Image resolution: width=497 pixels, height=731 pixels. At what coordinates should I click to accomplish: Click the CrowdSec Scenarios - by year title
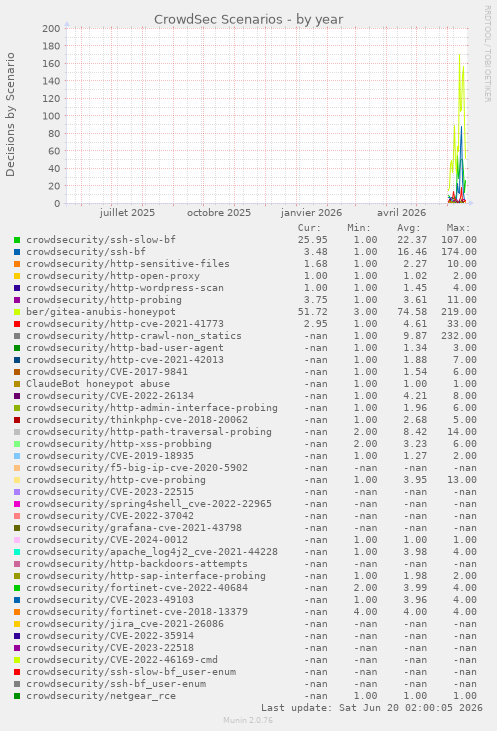click(x=248, y=20)
